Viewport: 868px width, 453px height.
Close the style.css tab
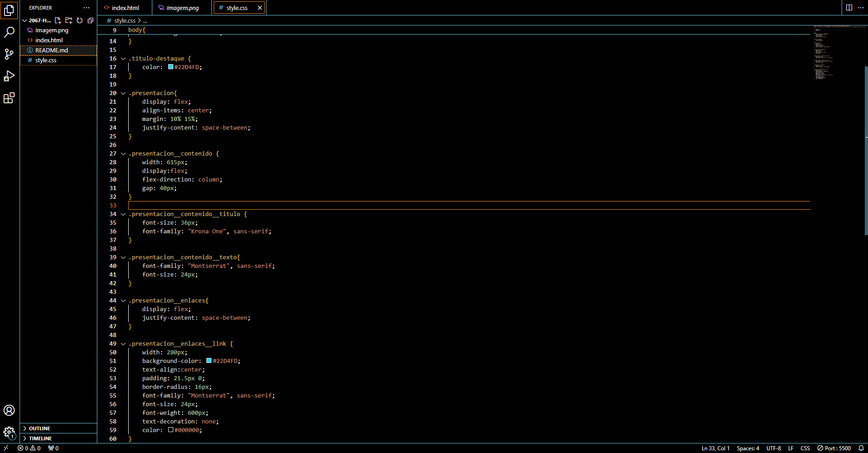point(260,8)
